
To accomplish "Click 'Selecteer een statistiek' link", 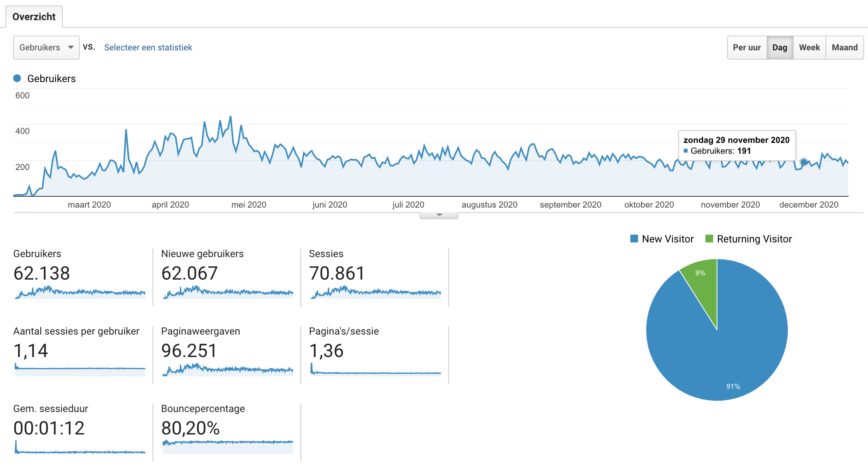I will (x=148, y=48).
